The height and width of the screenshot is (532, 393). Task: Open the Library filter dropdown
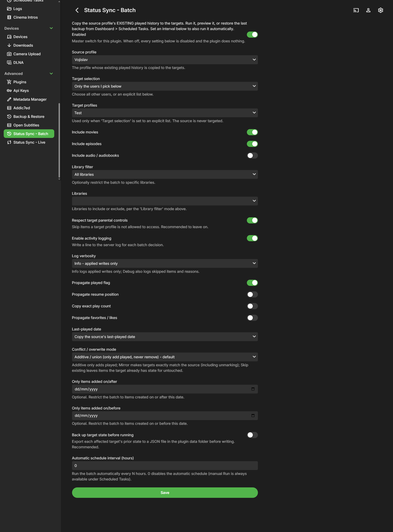[x=165, y=175]
